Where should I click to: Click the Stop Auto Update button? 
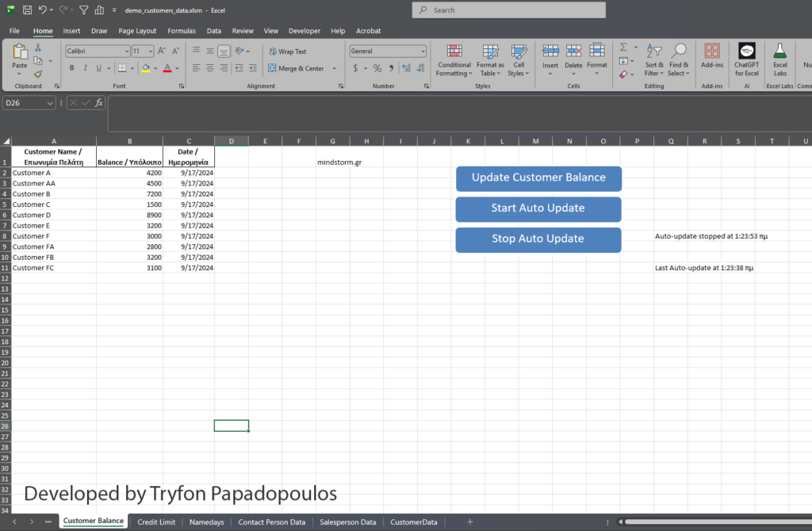[x=538, y=239]
